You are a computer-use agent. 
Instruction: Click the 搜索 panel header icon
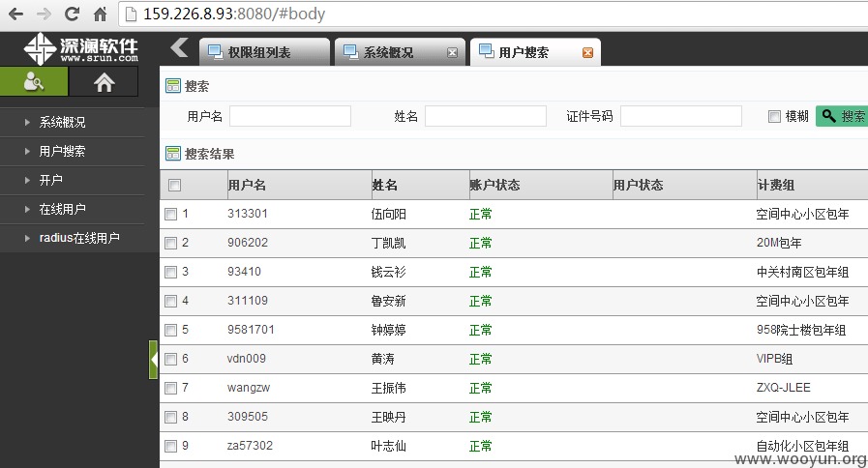pyautogui.click(x=173, y=86)
